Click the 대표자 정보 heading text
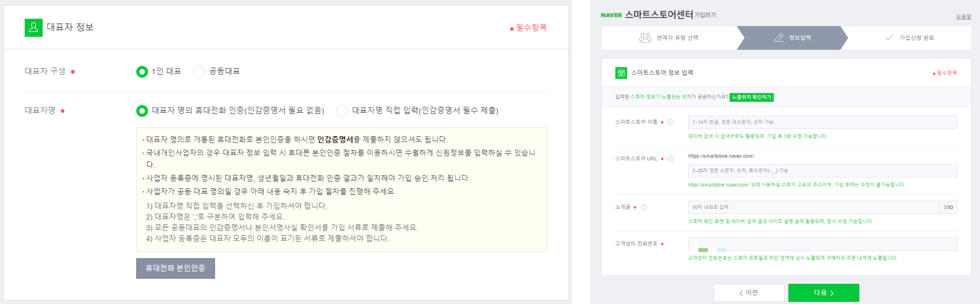980x304 pixels. [70, 27]
